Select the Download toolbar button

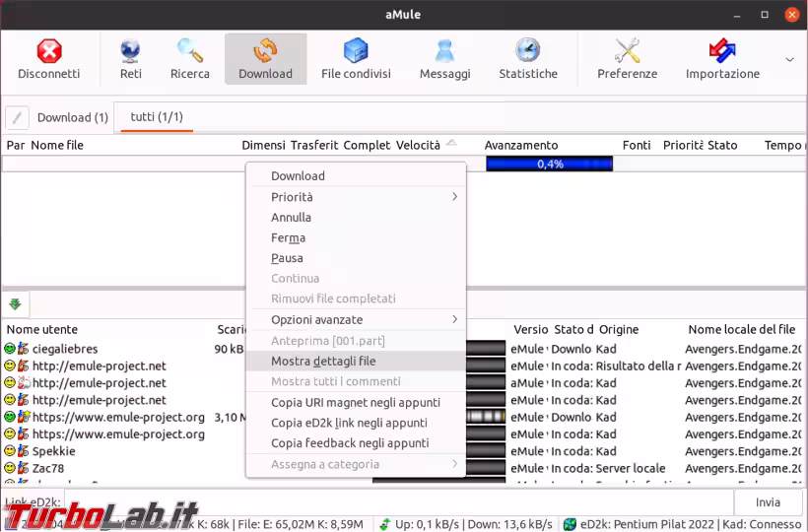265,59
